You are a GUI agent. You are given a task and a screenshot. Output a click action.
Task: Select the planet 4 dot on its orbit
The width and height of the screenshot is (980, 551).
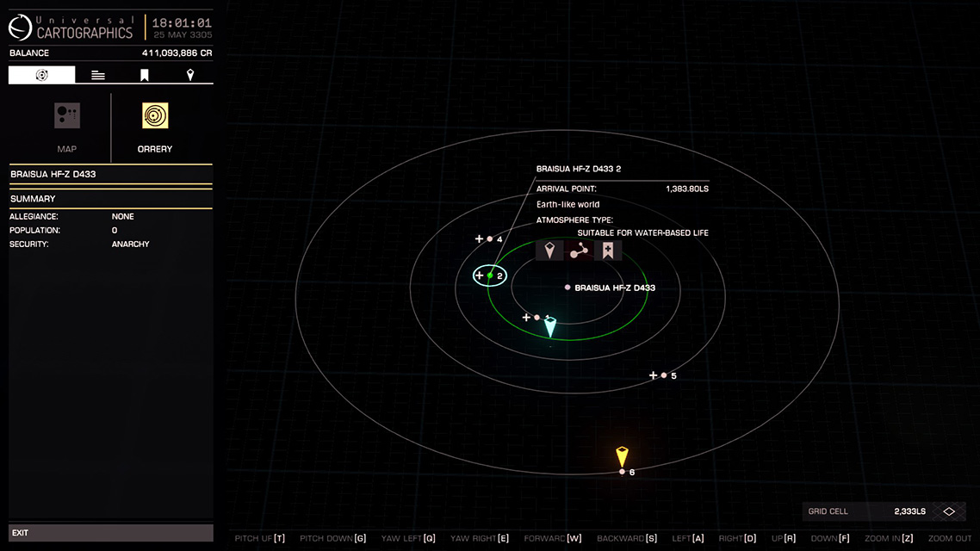[490, 238]
